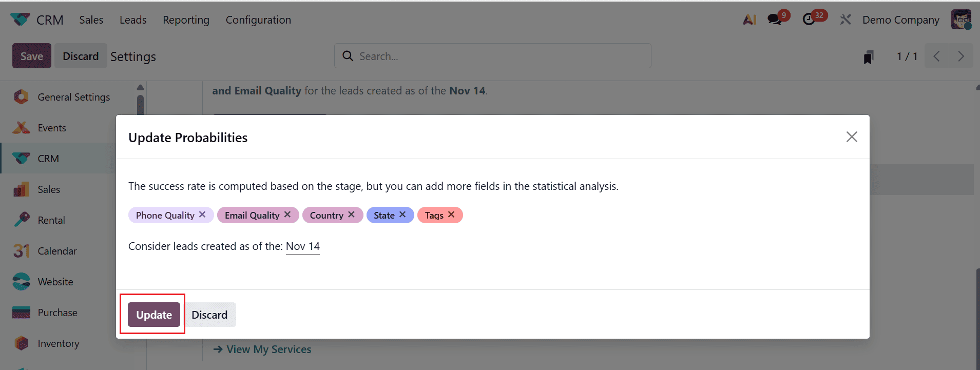Click the bookmark favorites icon
Image resolution: width=980 pixels, height=370 pixels.
[867, 56]
